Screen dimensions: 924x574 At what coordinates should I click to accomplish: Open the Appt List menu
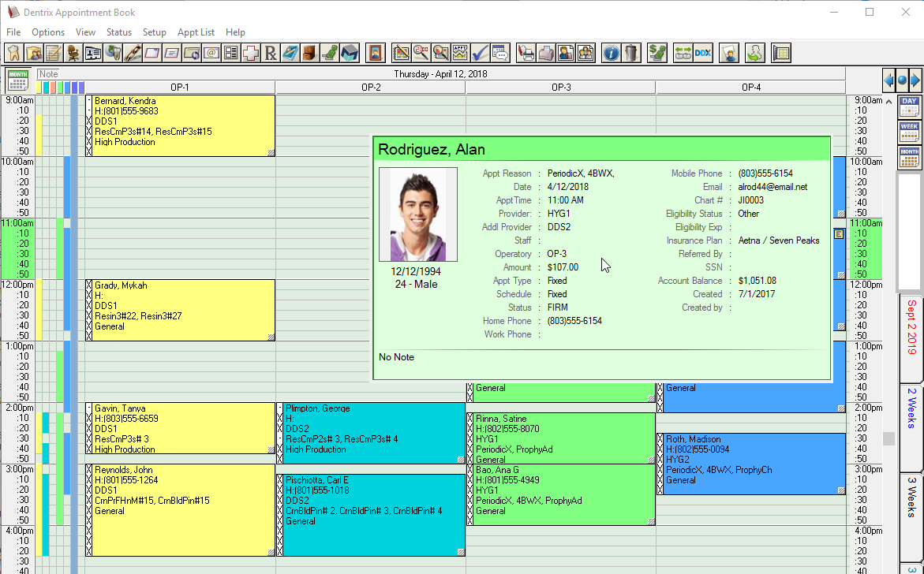[x=196, y=32]
